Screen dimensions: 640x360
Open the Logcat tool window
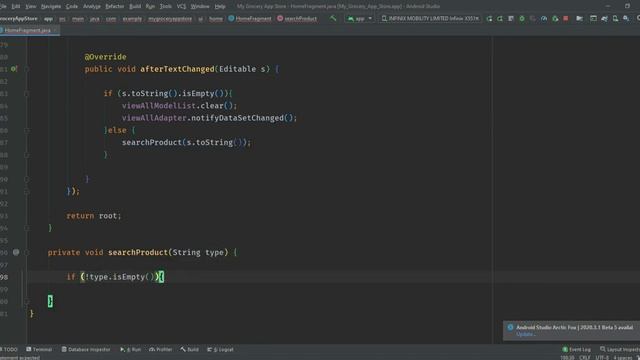click(220, 349)
